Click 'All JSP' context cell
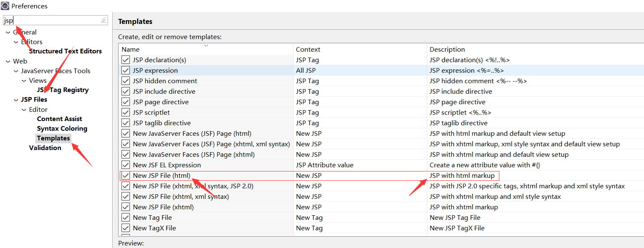 (306, 71)
